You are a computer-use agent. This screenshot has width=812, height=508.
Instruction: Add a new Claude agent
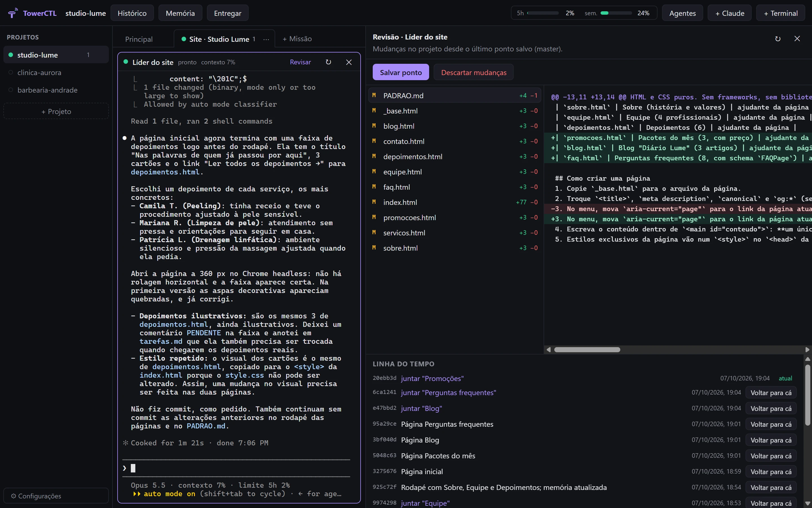tap(729, 13)
